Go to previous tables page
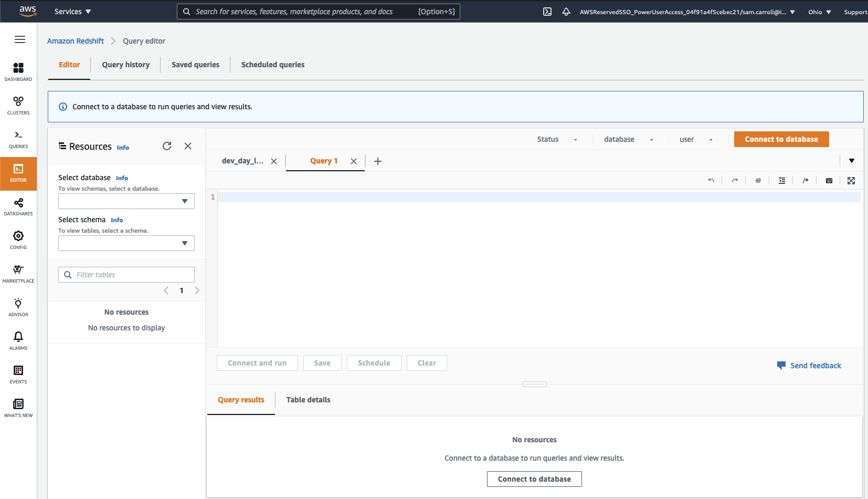This screenshot has height=499, width=868. 166,290
